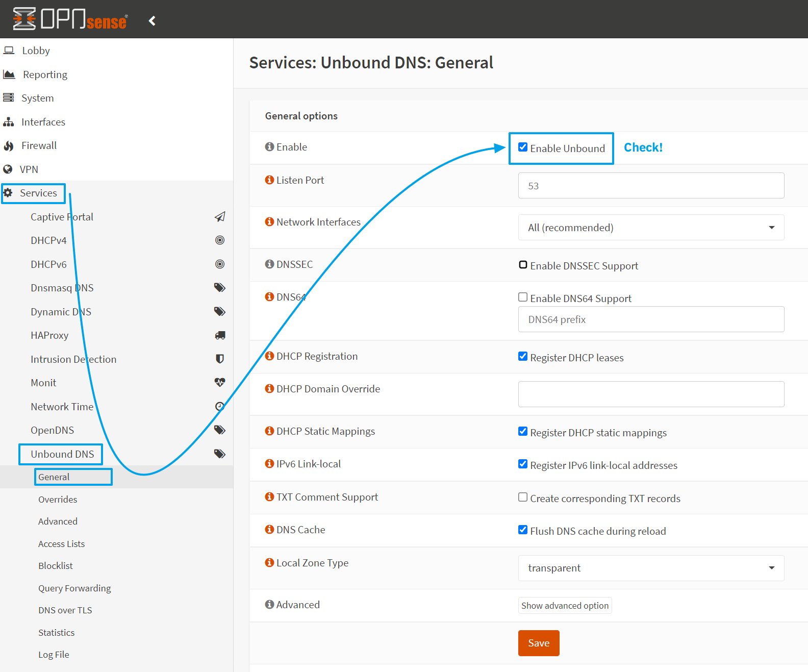This screenshot has height=672, width=808.
Task: Open the Access Lists submenu item
Action: 61,544
